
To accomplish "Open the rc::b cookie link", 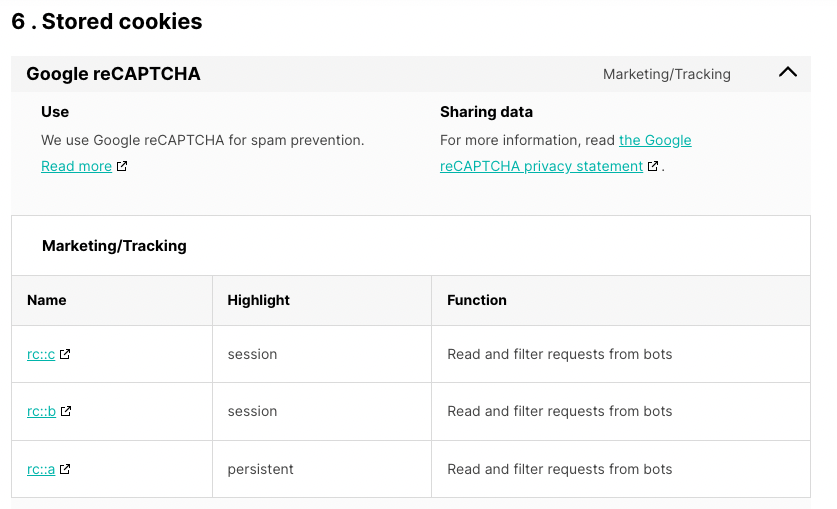I will pos(42,411).
